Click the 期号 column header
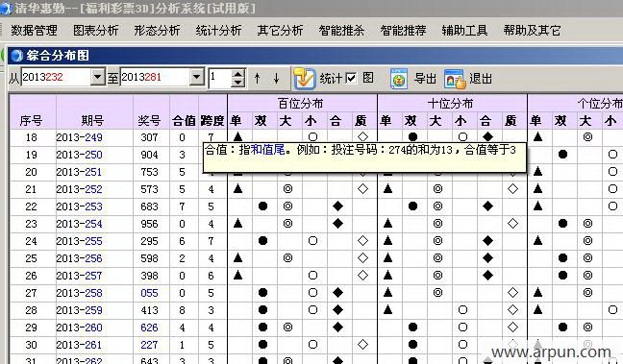 [x=92, y=120]
